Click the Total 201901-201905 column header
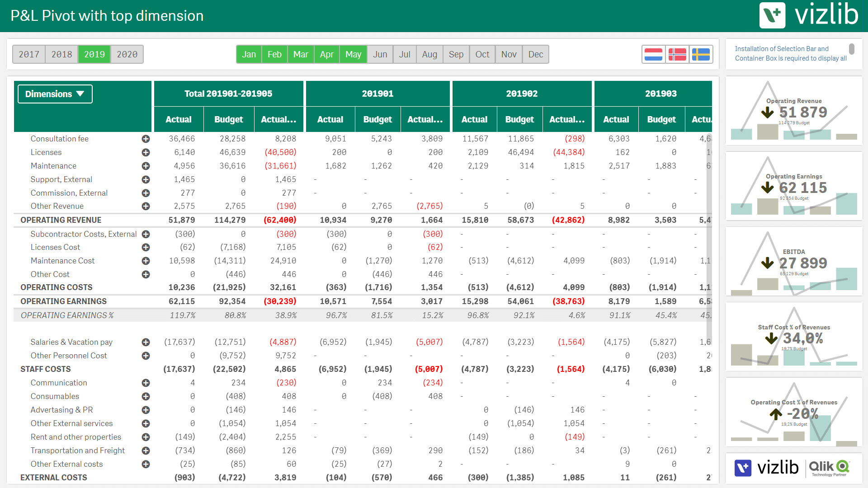 click(x=228, y=94)
